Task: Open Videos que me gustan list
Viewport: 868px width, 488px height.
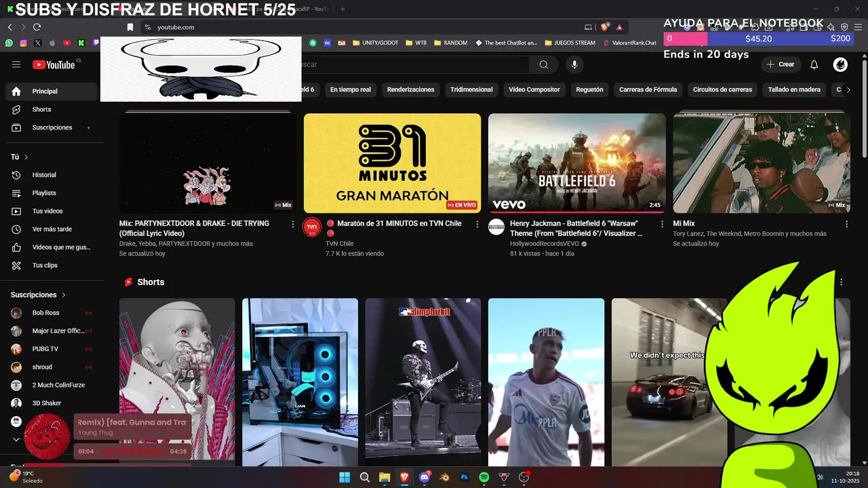Action: point(52,247)
